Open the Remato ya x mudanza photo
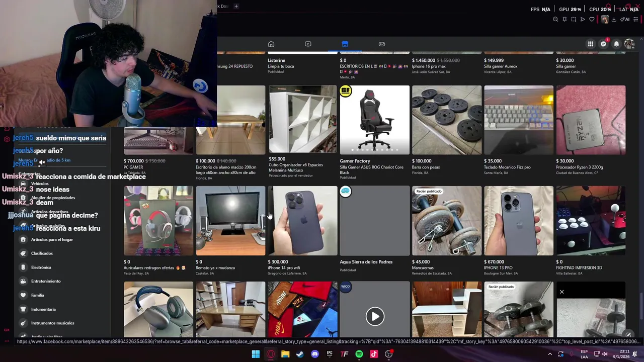644x362 pixels. click(x=230, y=221)
